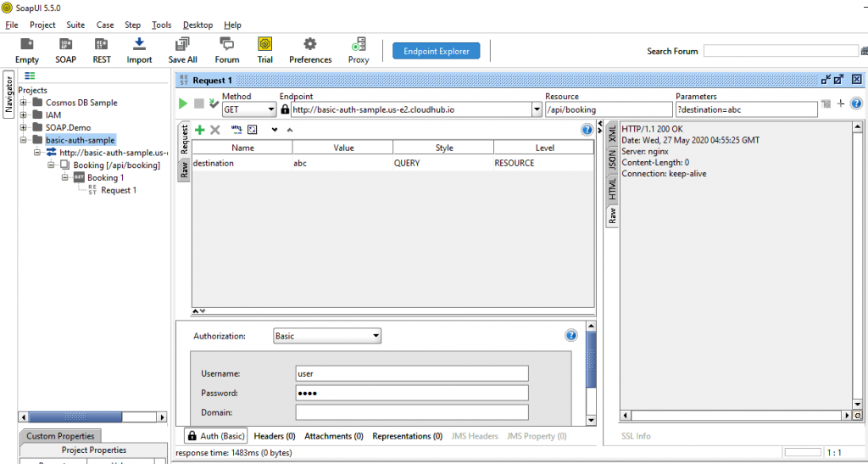This screenshot has width=868, height=464.
Task: Collapse the Booking 1 method node
Action: (64, 178)
